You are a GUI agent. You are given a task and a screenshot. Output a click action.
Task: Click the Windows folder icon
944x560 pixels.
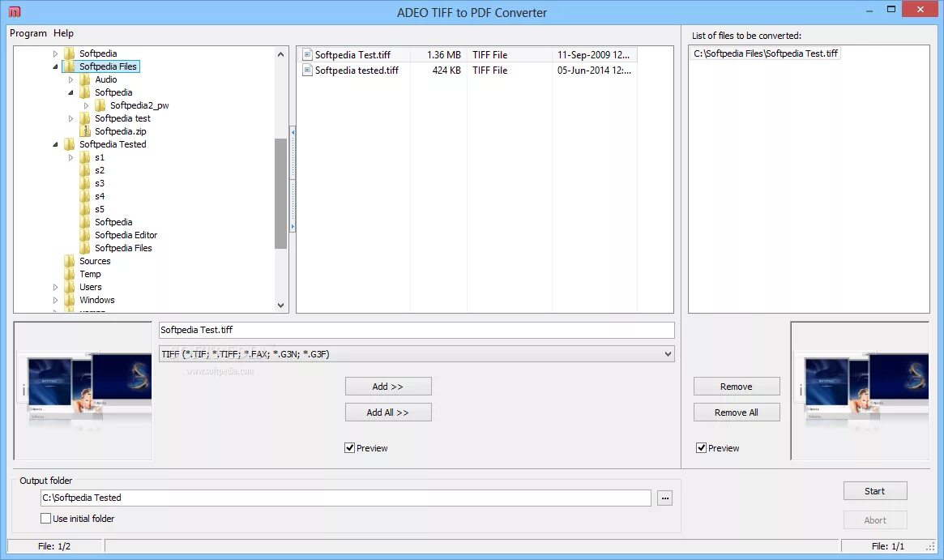pos(70,300)
